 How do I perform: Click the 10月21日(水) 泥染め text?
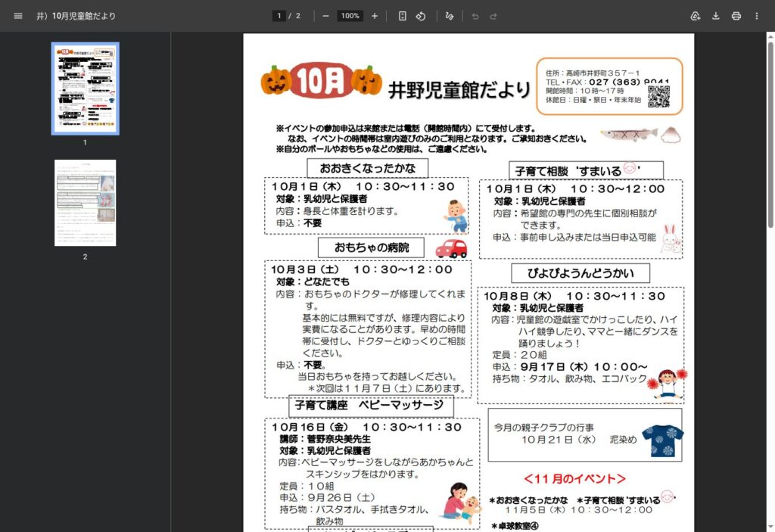click(579, 440)
